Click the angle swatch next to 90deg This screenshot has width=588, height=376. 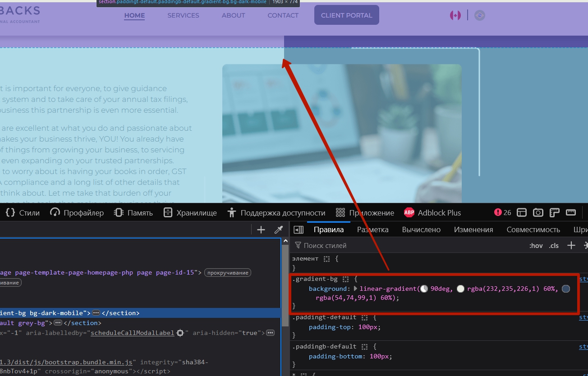click(424, 289)
